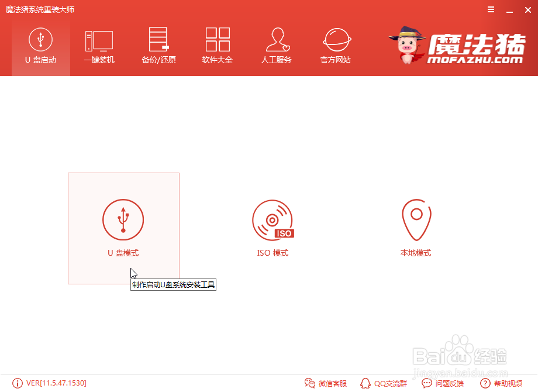Click the U 盘模式 label

123,253
